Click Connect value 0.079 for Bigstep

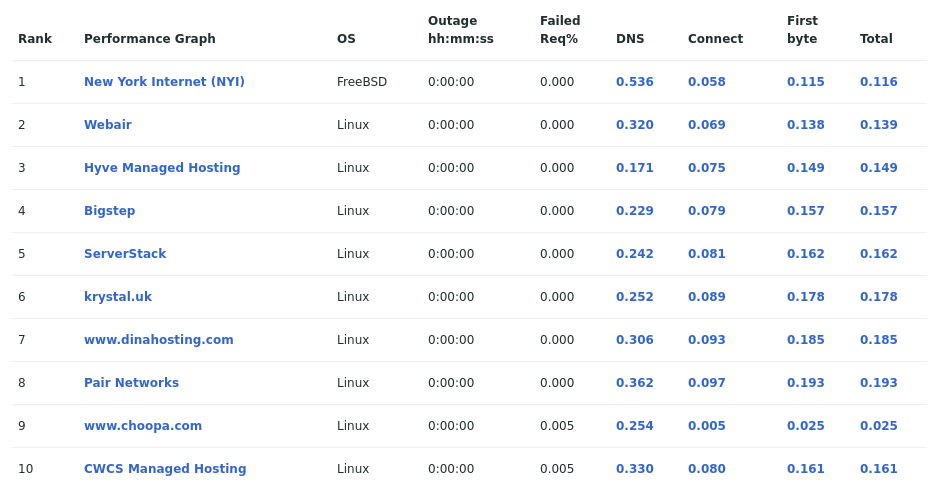(x=707, y=211)
